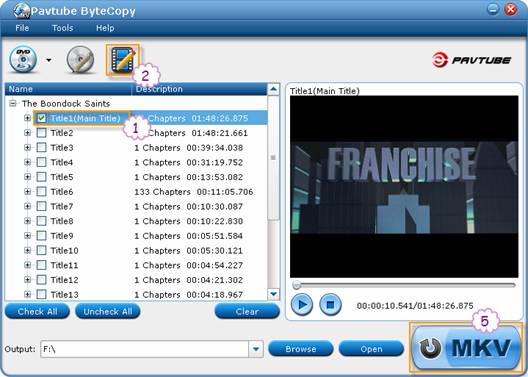Image resolution: width=528 pixels, height=377 pixels.
Task: Select the Title6 row '133 Chapters 00:11:05.706'
Action: tap(194, 192)
